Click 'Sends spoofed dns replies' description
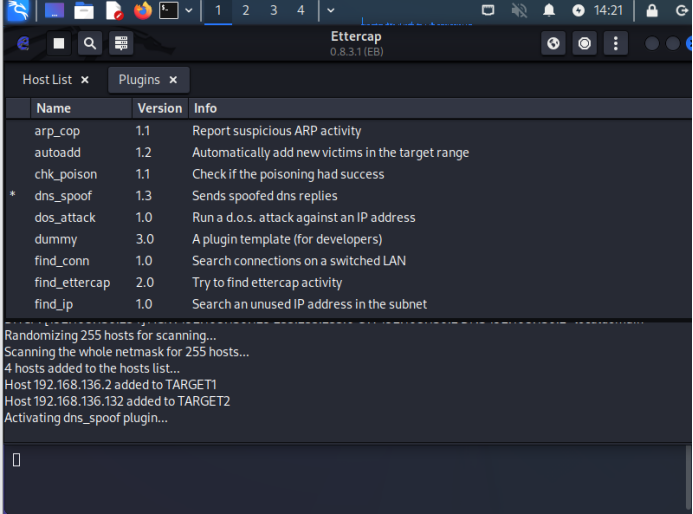The width and height of the screenshot is (693, 514). [x=265, y=196]
